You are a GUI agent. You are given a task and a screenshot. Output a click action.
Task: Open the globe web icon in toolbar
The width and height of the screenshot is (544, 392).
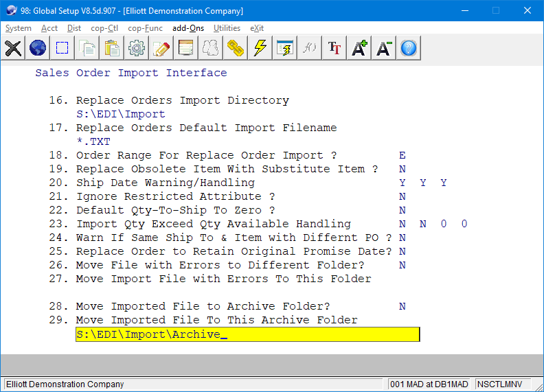(38, 48)
